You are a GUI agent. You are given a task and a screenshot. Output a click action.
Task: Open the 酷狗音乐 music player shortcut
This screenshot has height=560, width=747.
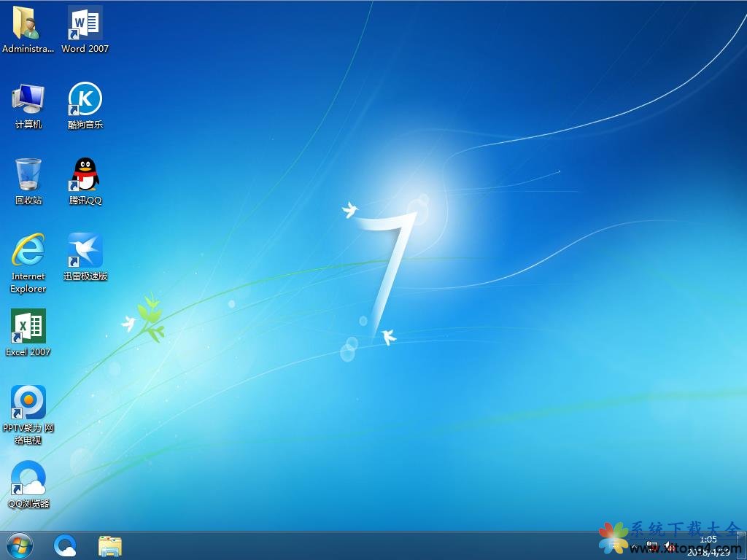[x=85, y=106]
